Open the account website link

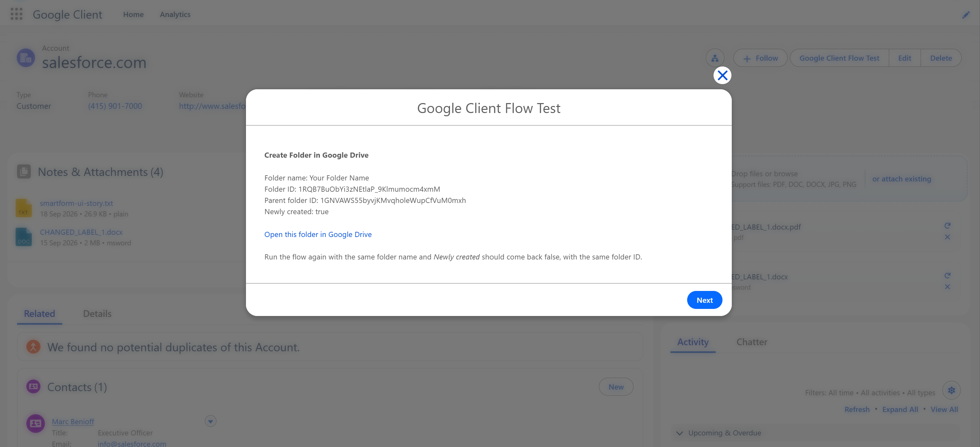coord(212,106)
